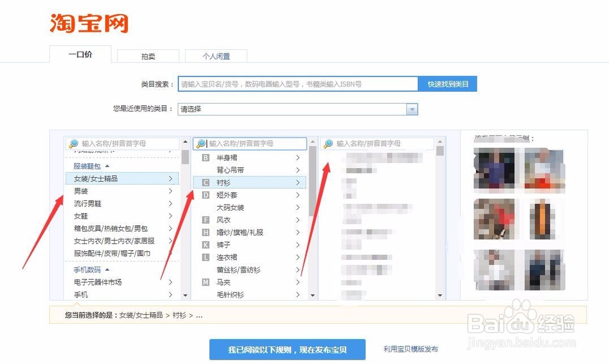The width and height of the screenshot is (609, 364).
Task: Select 男装 category
Action: coord(122,191)
